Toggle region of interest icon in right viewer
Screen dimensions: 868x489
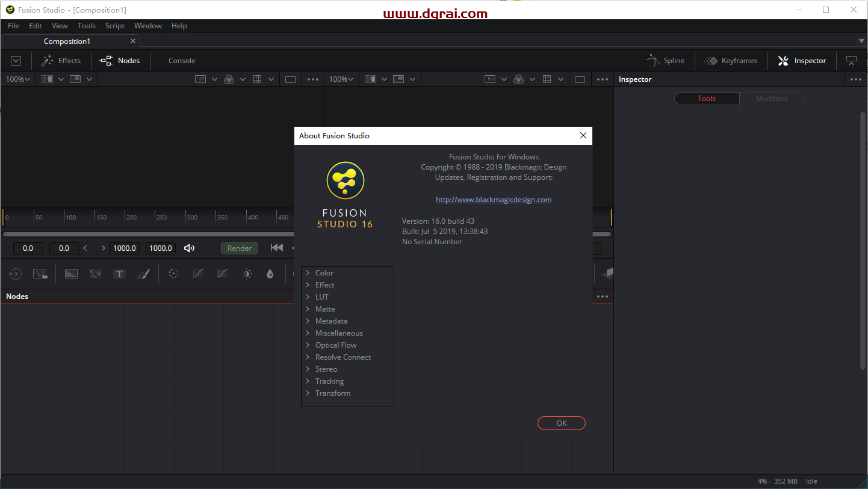tap(491, 79)
